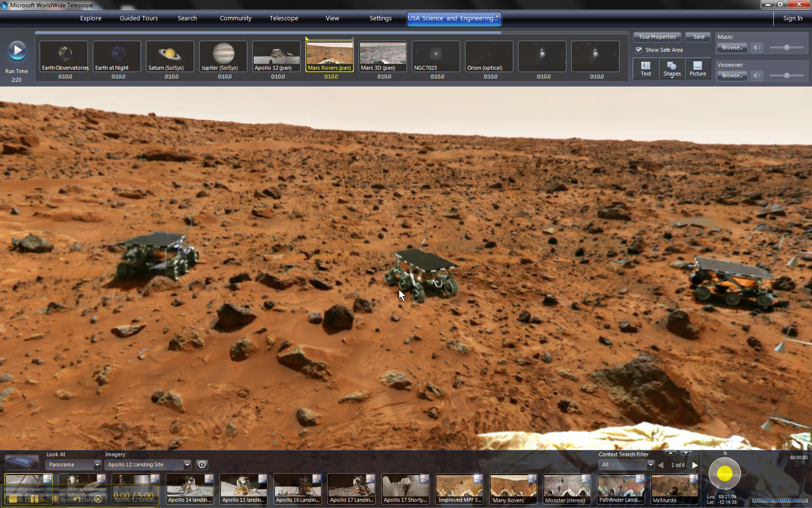Screen dimensions: 812x508
Task: Click the Tour Properties button
Action: tap(657, 37)
